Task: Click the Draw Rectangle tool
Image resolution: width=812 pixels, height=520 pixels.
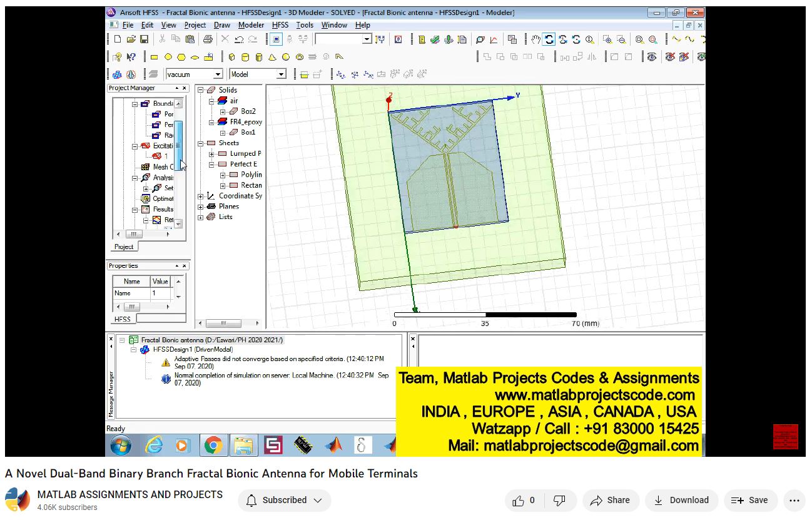Action: click(154, 57)
